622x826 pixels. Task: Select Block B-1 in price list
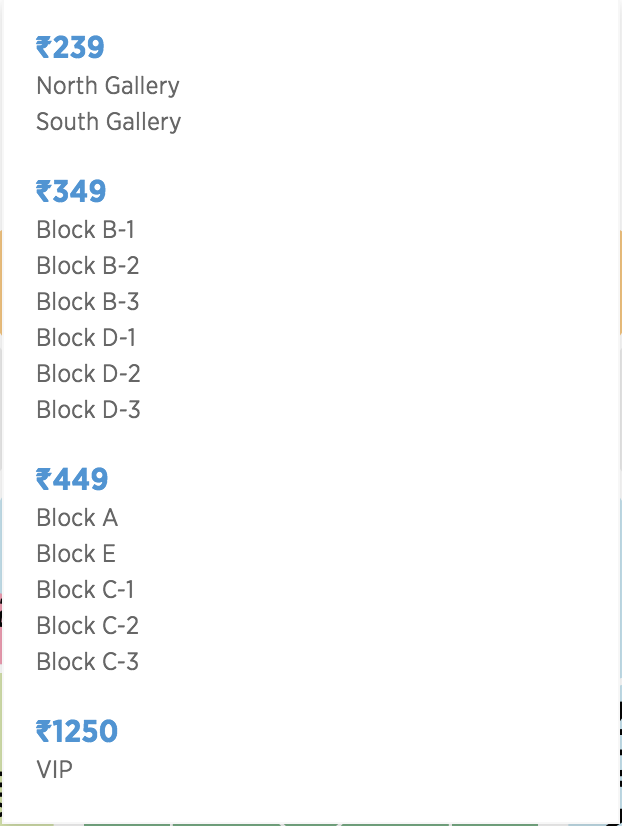tap(85, 230)
